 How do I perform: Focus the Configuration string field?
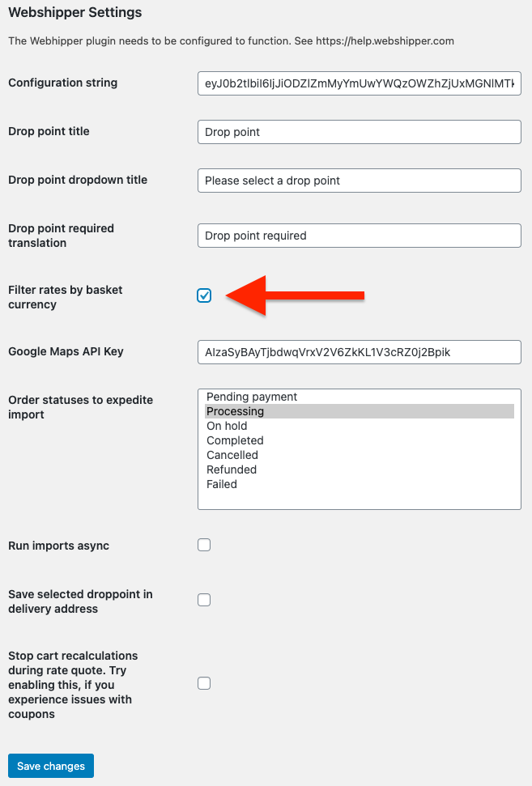(360, 83)
